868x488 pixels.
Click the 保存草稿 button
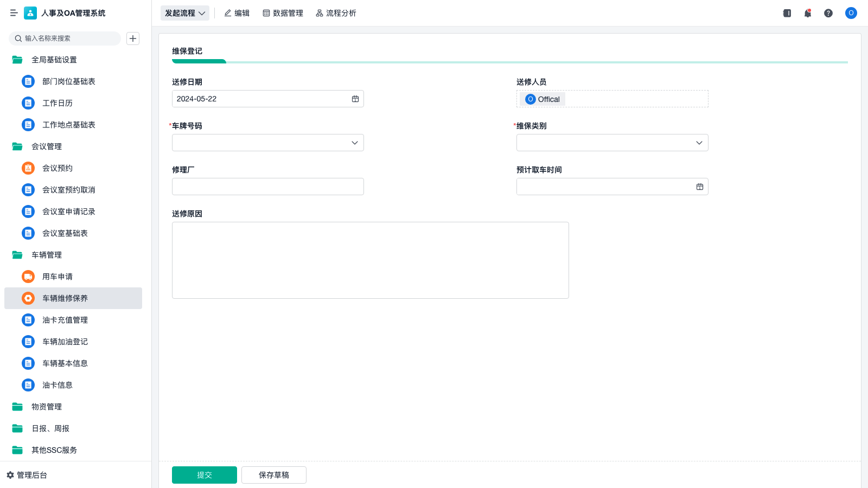[x=274, y=475]
